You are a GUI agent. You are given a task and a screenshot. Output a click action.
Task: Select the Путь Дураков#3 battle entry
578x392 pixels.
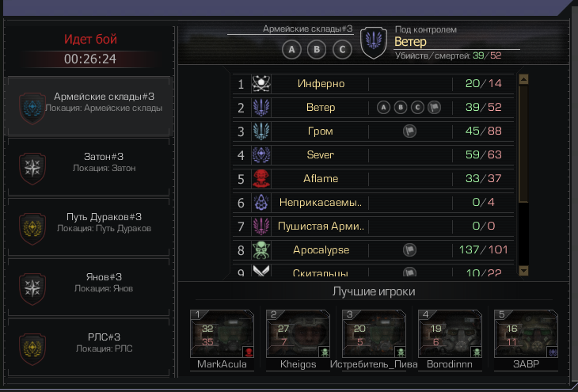(x=89, y=227)
